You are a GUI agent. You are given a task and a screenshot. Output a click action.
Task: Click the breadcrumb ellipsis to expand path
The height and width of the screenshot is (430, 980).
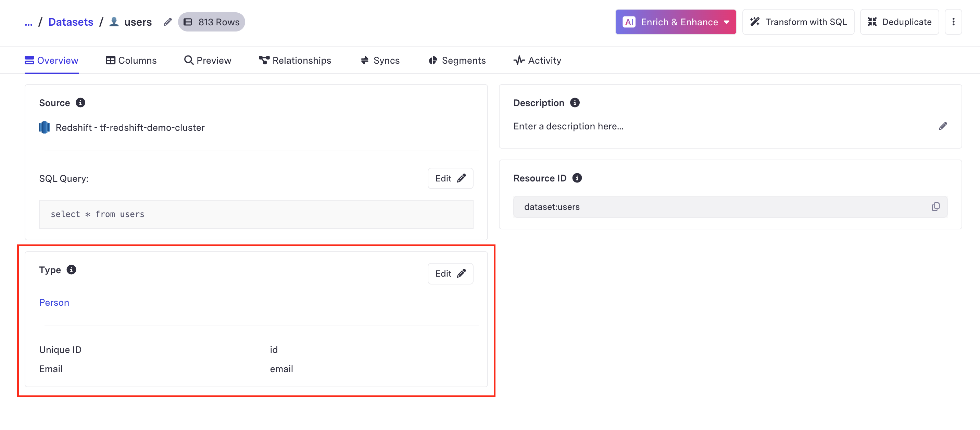[x=28, y=23]
